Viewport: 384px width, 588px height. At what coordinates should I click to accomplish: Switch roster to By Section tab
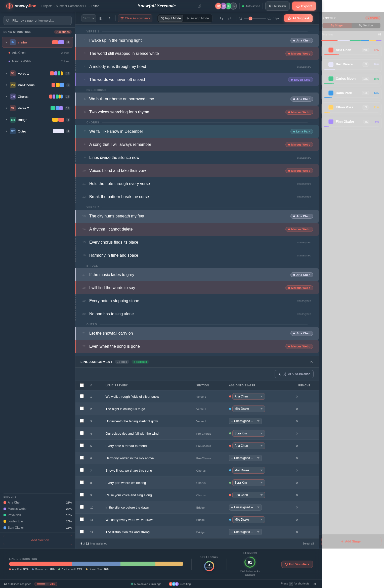366,25
